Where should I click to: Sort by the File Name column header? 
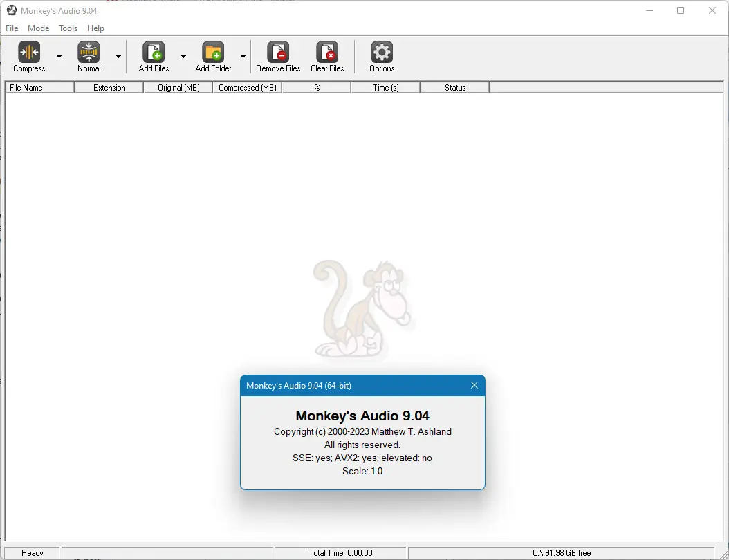coord(39,87)
